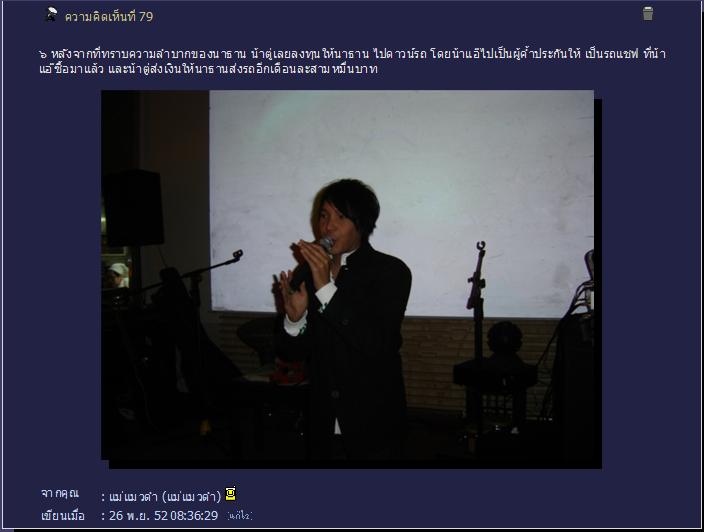Click the เขียนเมื่อ label
This screenshot has height=532, width=705.
(x=62, y=515)
